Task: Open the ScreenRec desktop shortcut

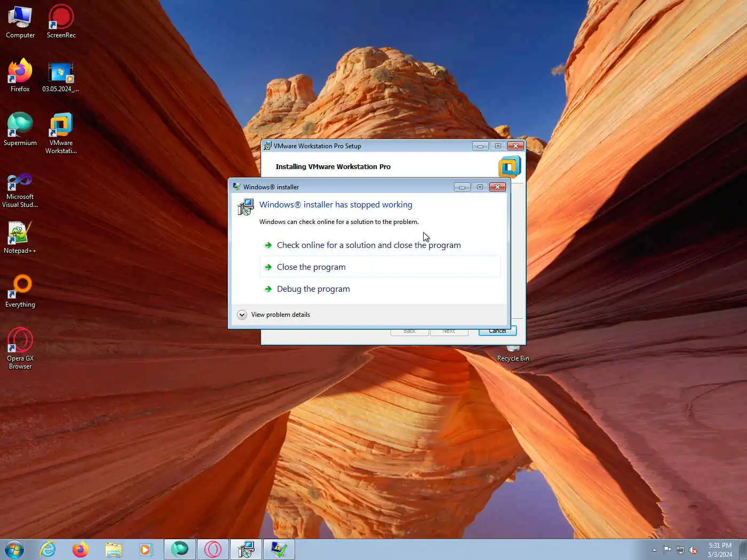Action: pos(61,22)
